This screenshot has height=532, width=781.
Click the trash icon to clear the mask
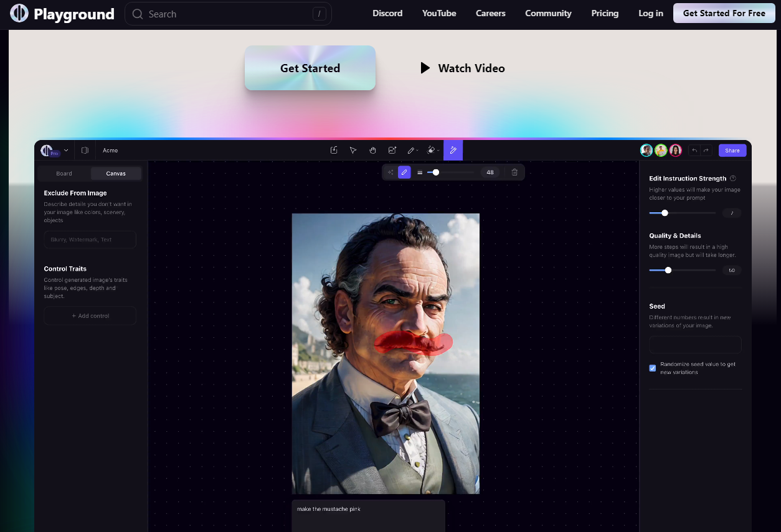(x=514, y=172)
